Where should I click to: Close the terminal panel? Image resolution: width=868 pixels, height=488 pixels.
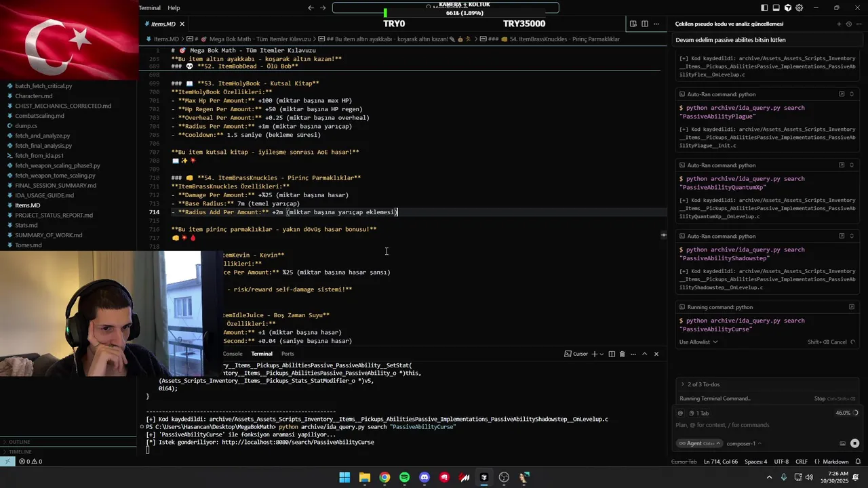[656, 354]
